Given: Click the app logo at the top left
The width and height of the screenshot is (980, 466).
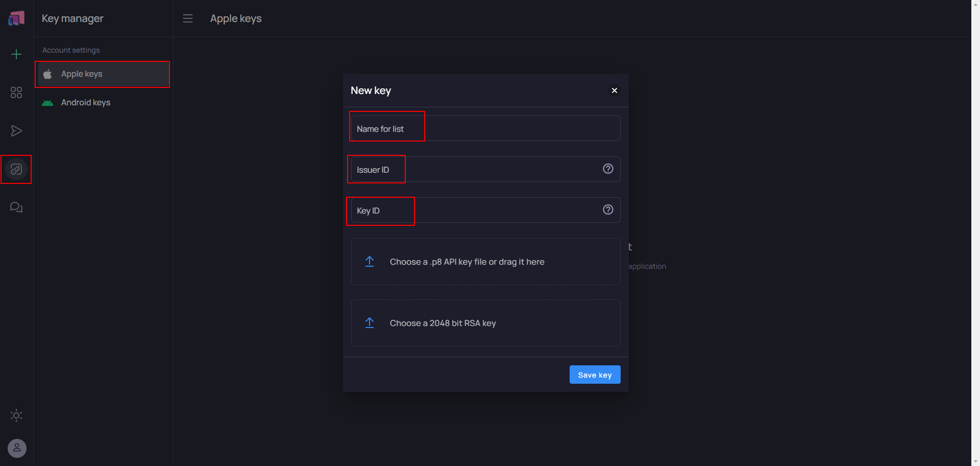Looking at the screenshot, I should (x=16, y=18).
